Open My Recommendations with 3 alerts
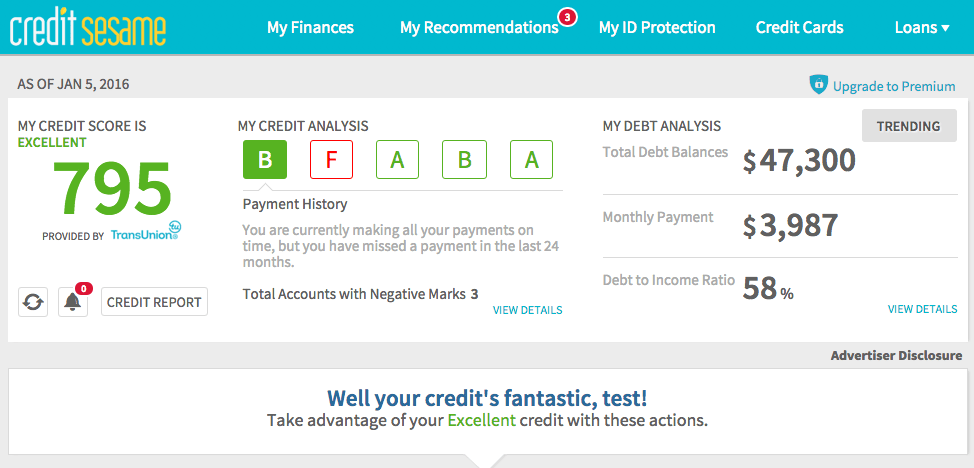The image size is (974, 468). (479, 27)
